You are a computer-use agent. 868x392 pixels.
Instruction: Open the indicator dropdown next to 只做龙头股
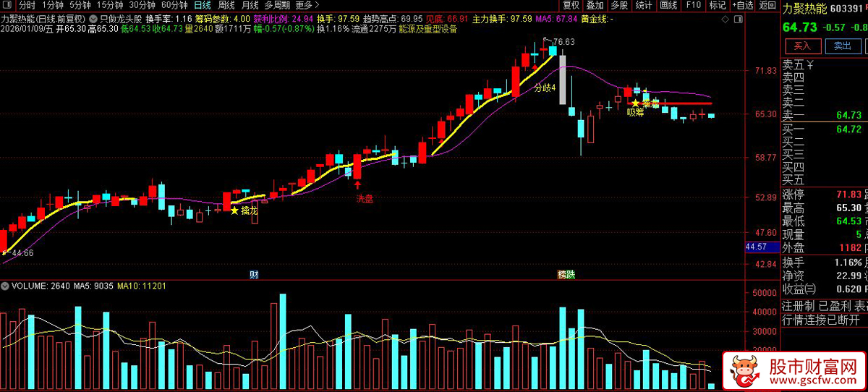coord(94,18)
